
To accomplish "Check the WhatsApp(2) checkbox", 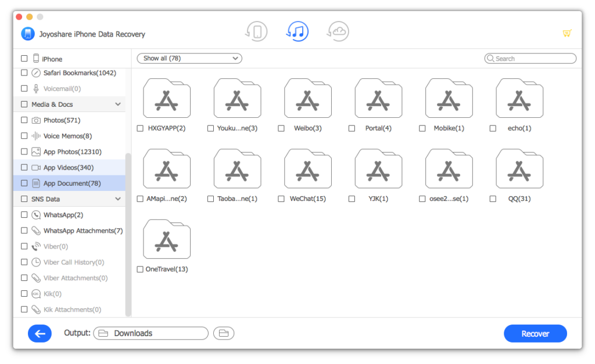I will 24,215.
